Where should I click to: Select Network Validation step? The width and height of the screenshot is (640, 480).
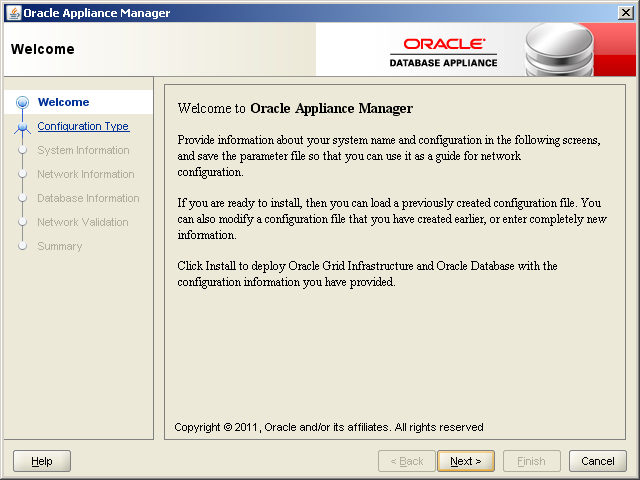[x=82, y=222]
